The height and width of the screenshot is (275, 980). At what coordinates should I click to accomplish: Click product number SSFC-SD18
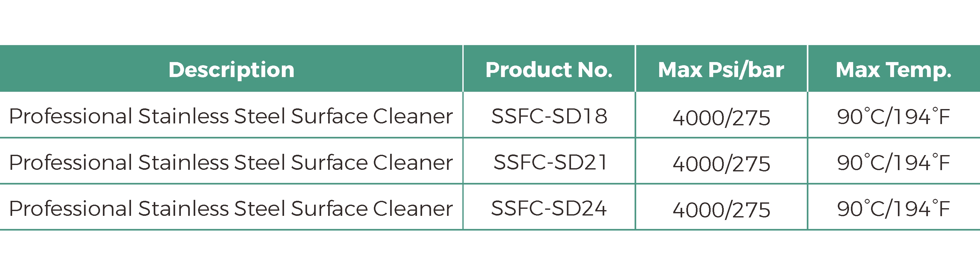point(549,116)
